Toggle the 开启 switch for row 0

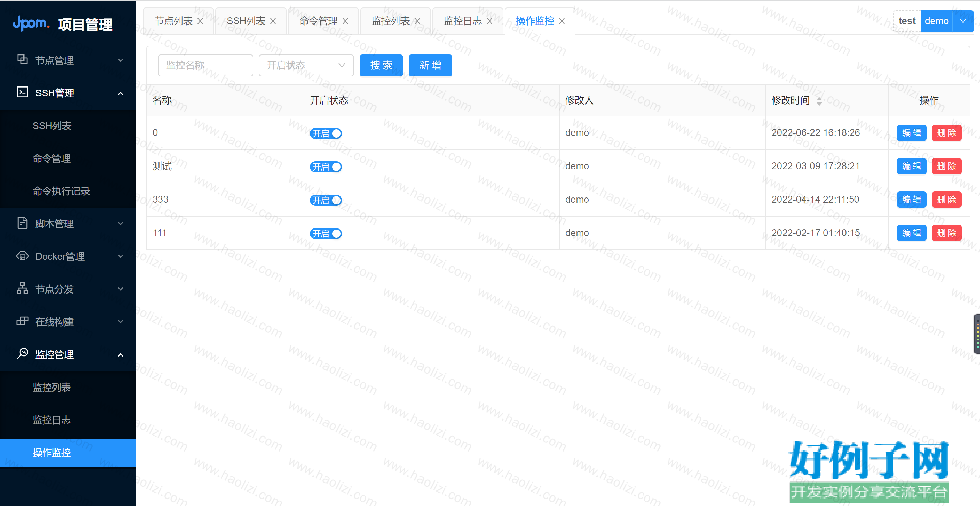pyautogui.click(x=326, y=133)
